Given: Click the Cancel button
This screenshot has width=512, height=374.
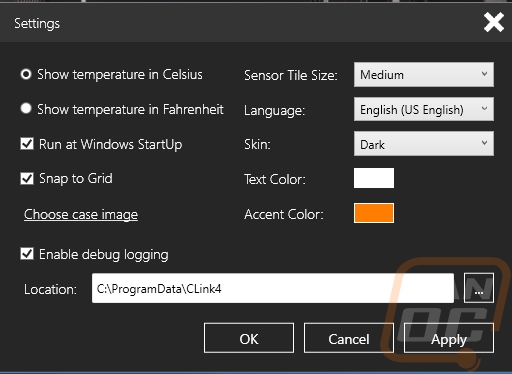Looking at the screenshot, I should point(349,338).
